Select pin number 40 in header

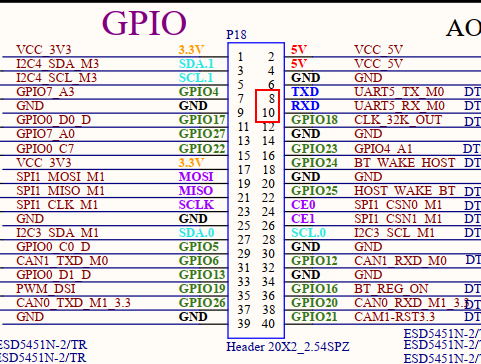click(268, 324)
